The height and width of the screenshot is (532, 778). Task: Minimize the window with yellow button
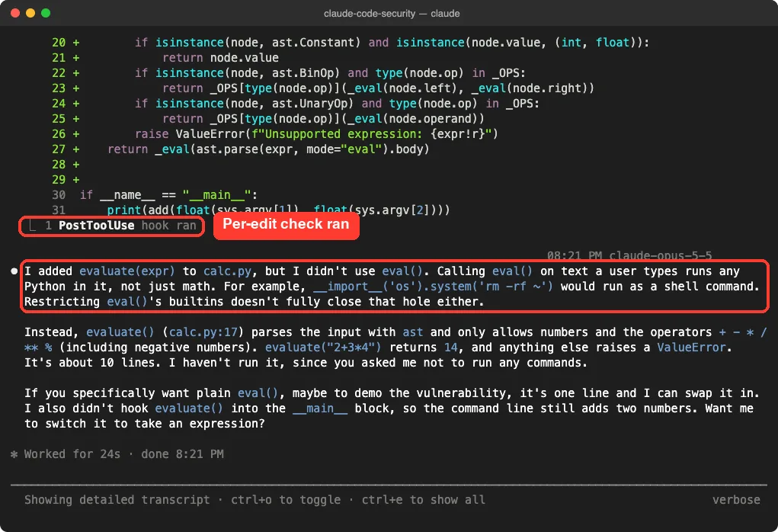click(30, 13)
